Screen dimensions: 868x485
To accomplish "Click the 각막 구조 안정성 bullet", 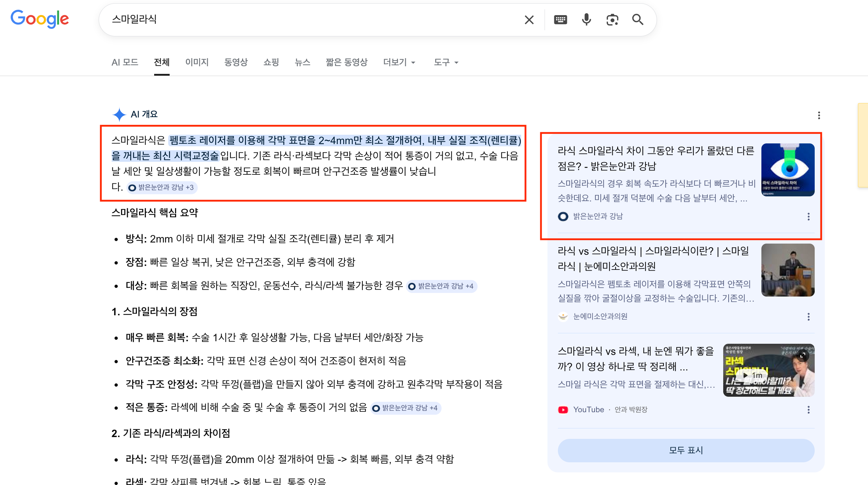I will (314, 384).
